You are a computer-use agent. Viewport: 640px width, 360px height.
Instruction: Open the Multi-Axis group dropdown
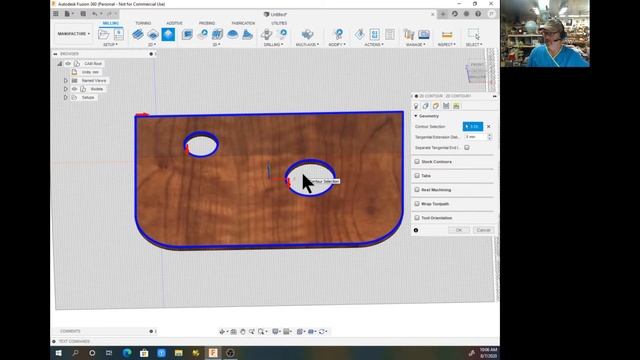pos(307,44)
